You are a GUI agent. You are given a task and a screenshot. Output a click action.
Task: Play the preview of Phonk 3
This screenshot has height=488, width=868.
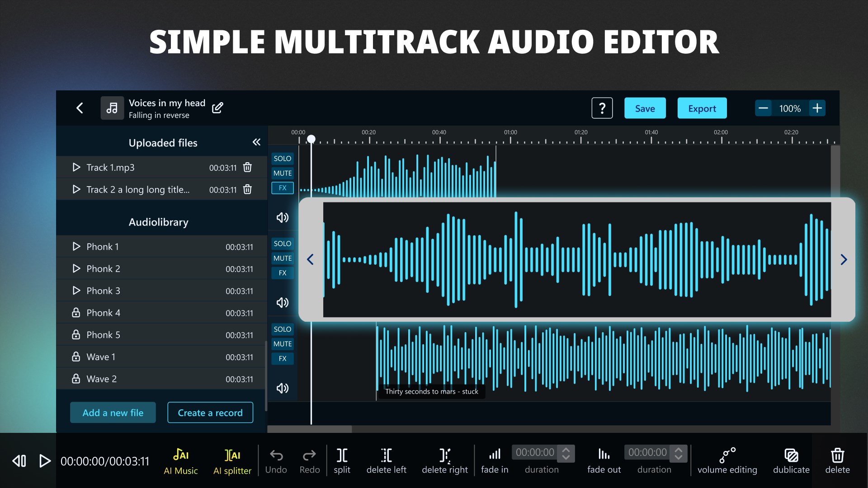[76, 291]
